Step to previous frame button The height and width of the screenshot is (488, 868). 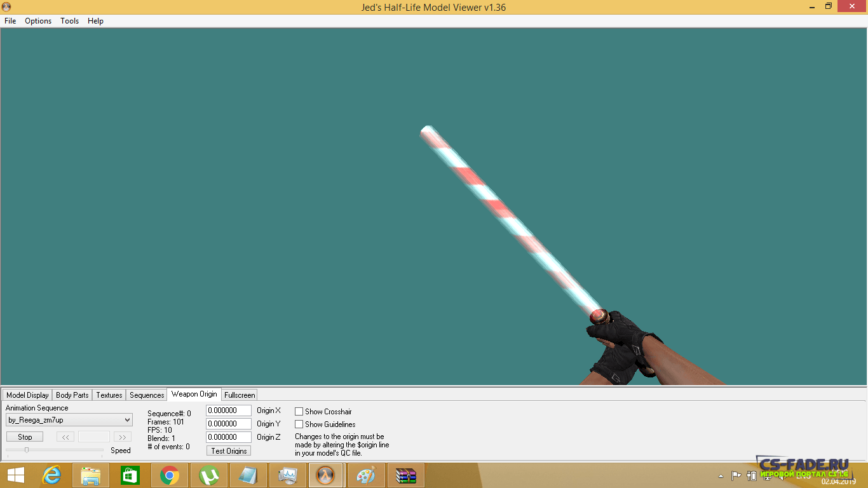pyautogui.click(x=65, y=437)
